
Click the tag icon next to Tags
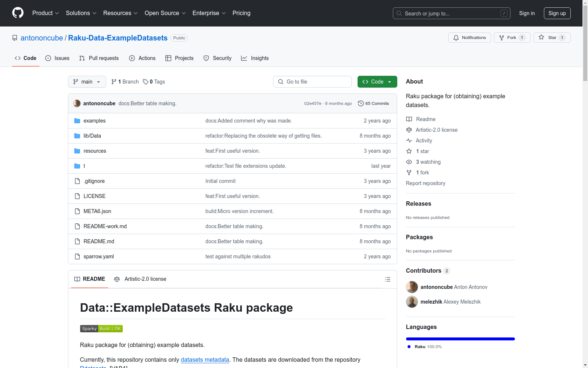(146, 82)
